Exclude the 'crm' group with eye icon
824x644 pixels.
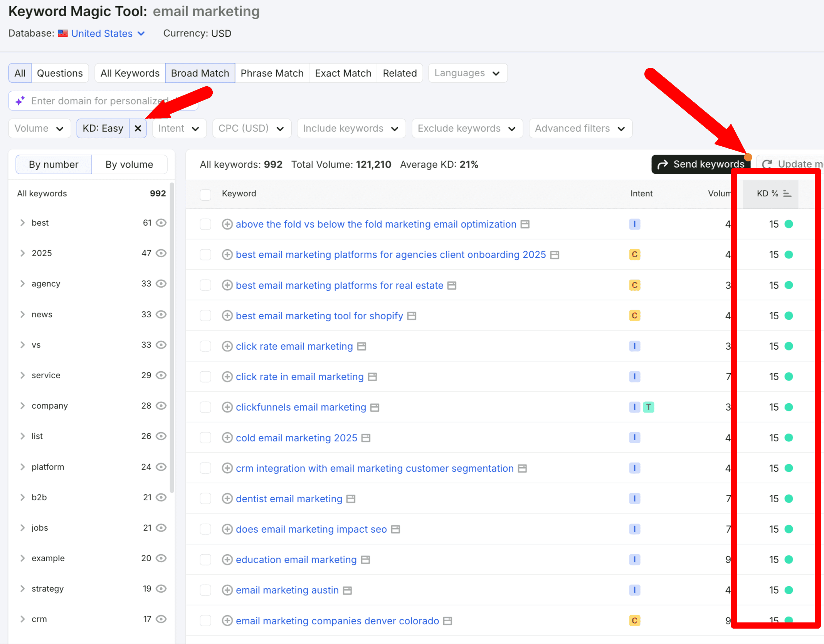click(x=161, y=619)
